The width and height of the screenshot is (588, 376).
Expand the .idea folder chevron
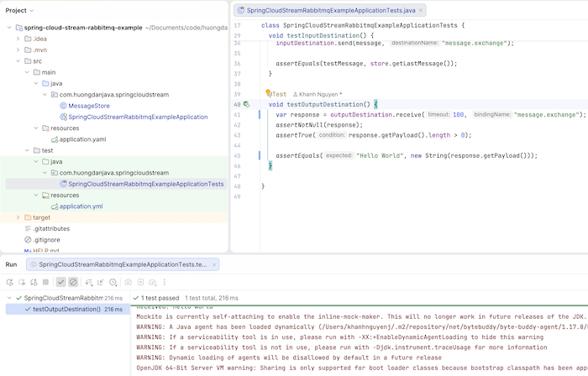[x=18, y=39]
